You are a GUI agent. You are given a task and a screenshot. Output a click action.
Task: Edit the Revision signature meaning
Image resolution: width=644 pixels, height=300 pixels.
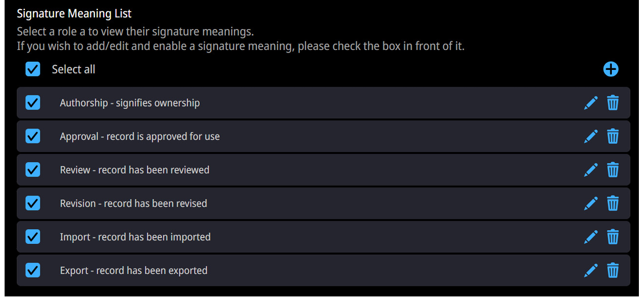[x=591, y=204]
